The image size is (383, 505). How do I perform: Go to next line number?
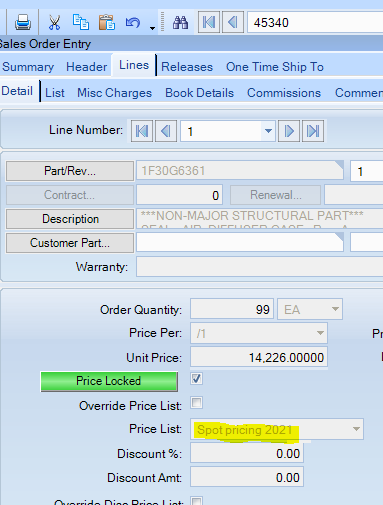pyautogui.click(x=289, y=131)
